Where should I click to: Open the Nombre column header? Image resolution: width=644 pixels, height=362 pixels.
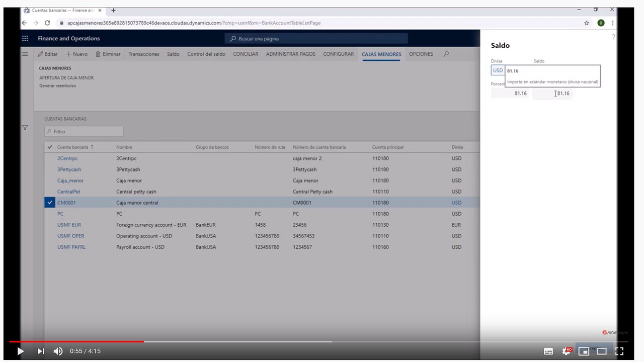click(x=124, y=147)
